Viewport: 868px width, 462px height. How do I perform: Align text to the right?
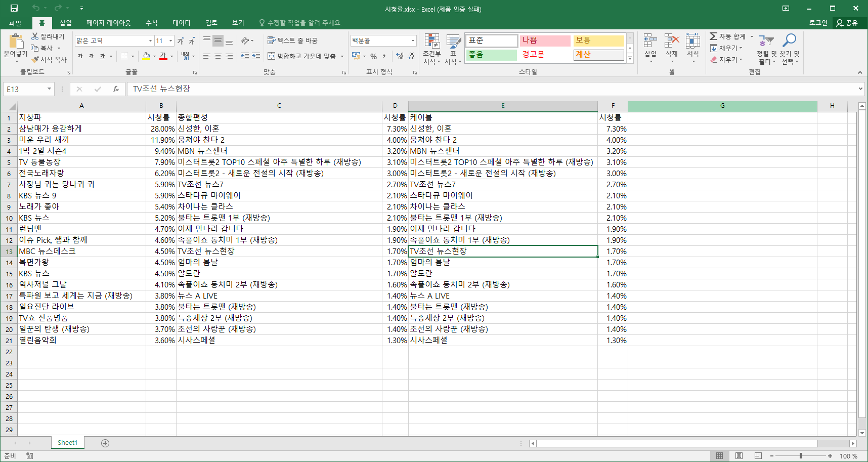(229, 56)
